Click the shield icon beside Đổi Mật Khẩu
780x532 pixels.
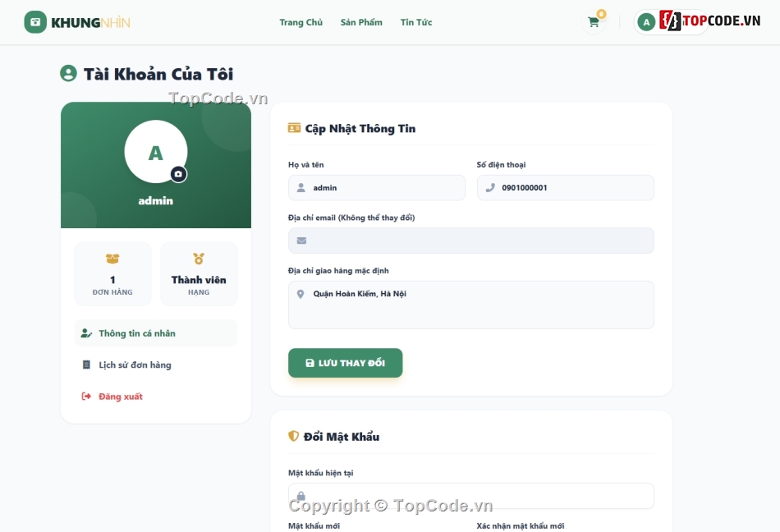click(293, 436)
